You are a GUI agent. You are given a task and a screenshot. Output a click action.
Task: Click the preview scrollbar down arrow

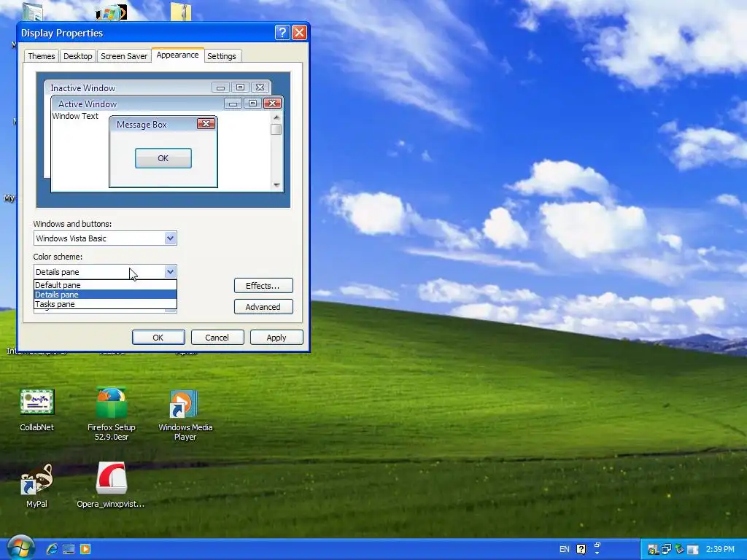276,184
